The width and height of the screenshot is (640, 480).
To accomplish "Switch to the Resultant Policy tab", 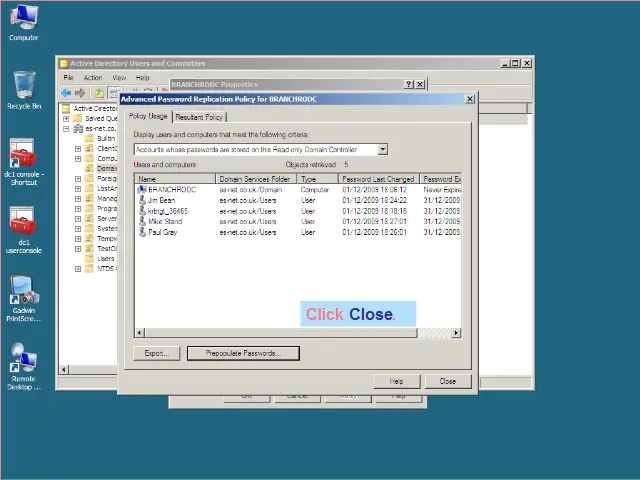I will click(x=199, y=117).
